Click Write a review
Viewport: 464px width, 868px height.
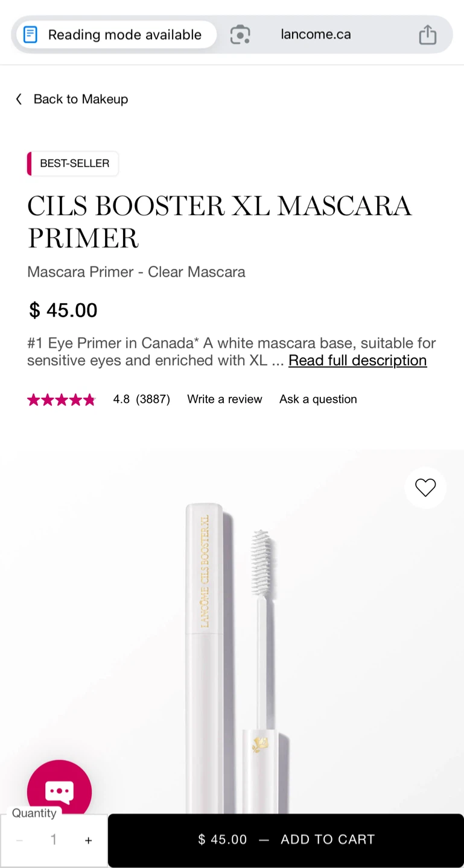224,399
